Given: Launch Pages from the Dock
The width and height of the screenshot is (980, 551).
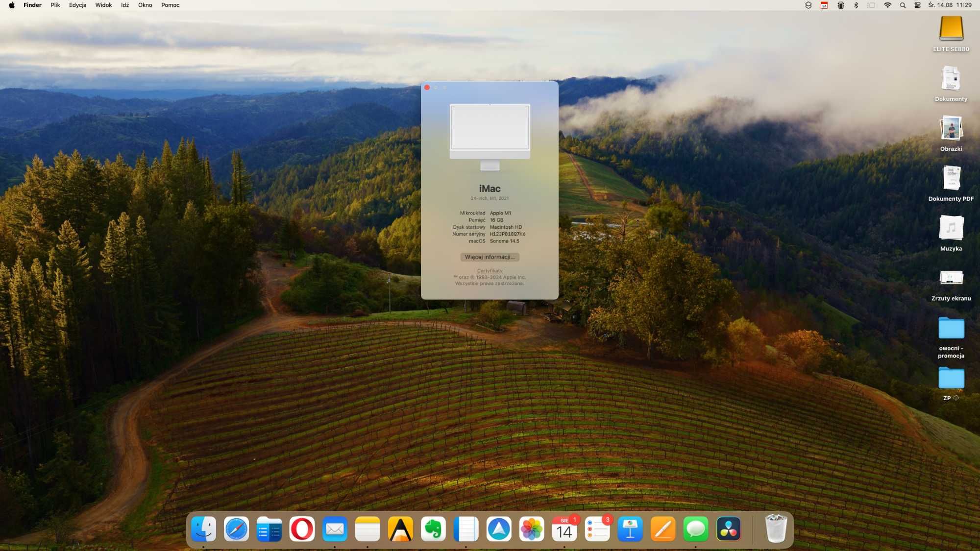Looking at the screenshot, I should (663, 529).
